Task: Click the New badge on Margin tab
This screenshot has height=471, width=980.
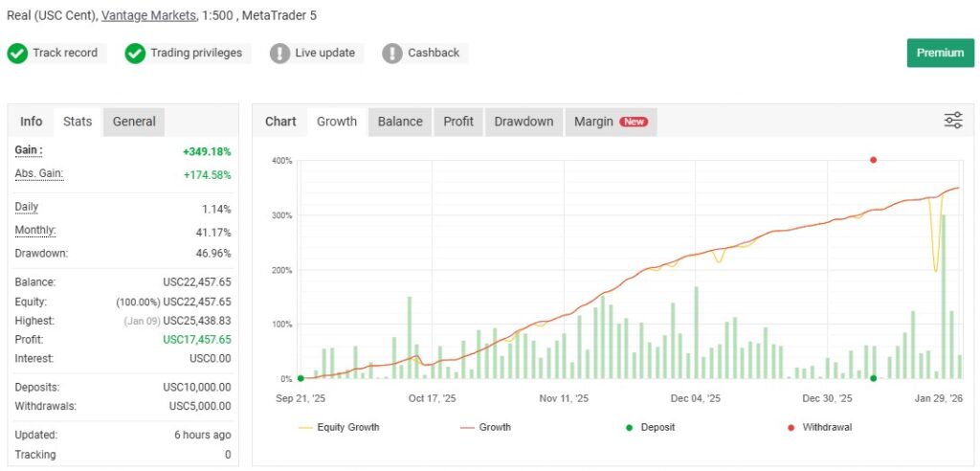Action: click(634, 122)
